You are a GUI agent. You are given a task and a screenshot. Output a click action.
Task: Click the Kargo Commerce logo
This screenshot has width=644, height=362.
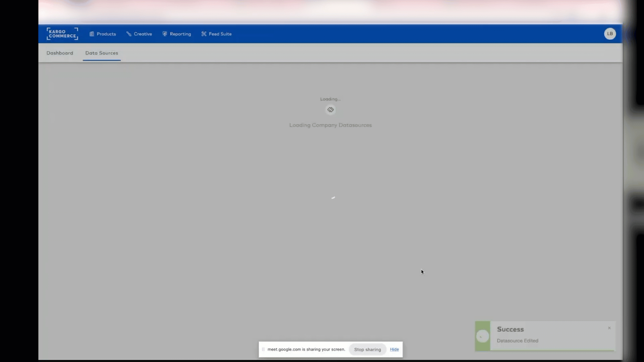62,34
